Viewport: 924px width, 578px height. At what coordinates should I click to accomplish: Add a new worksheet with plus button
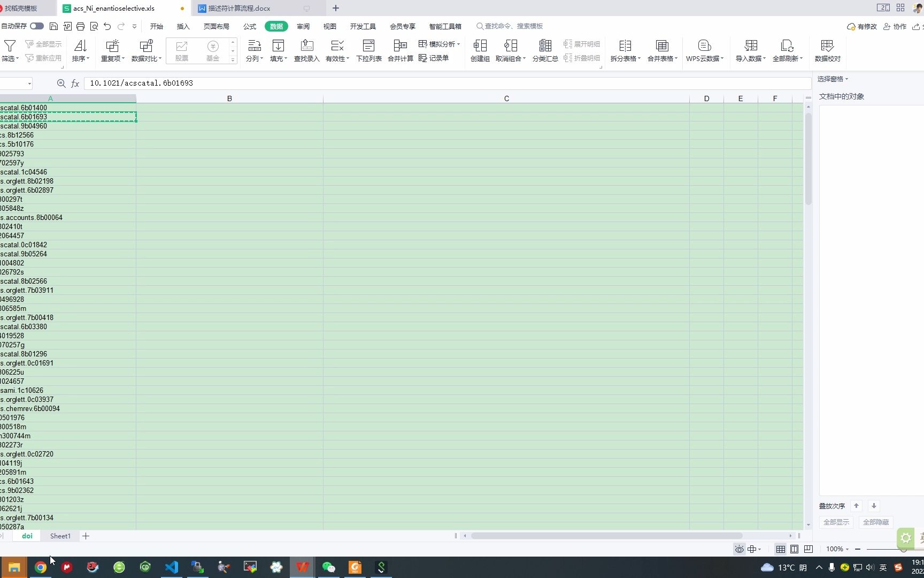click(86, 536)
